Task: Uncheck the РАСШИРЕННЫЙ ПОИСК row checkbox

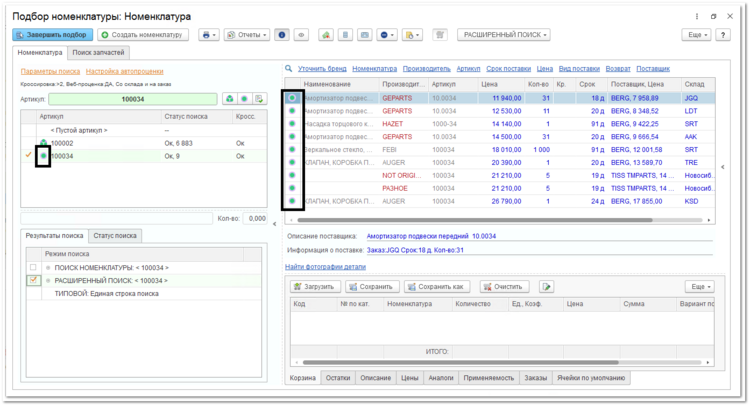Action: click(x=33, y=280)
